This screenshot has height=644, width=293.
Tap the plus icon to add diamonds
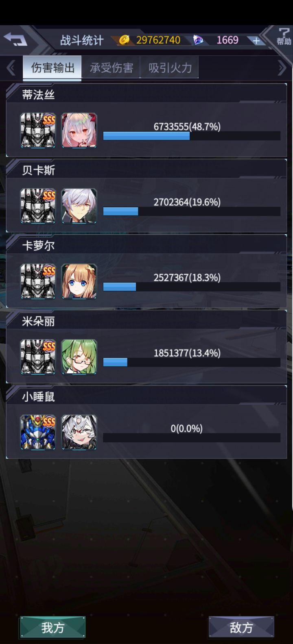tap(256, 40)
